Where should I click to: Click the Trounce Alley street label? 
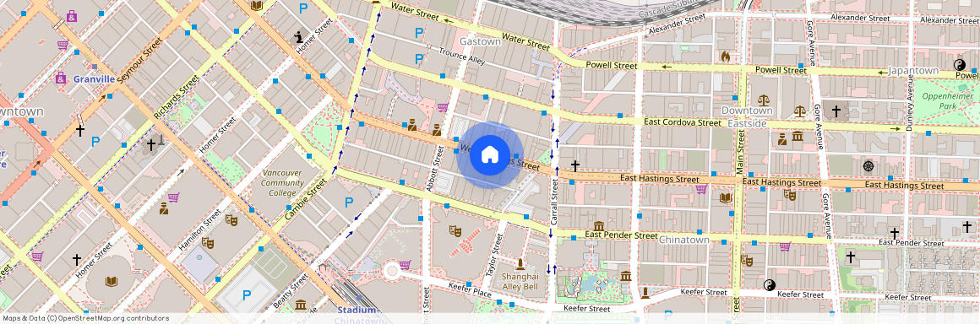[462, 57]
